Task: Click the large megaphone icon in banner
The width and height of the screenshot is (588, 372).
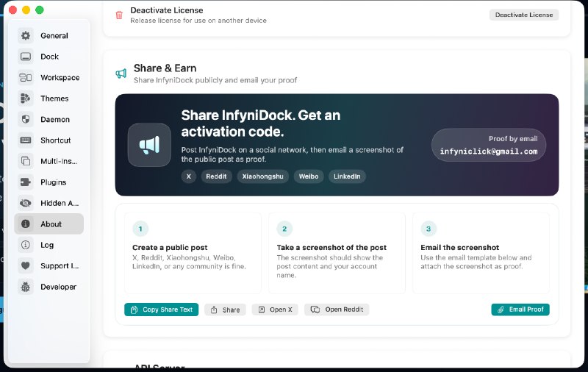Action: tap(149, 145)
